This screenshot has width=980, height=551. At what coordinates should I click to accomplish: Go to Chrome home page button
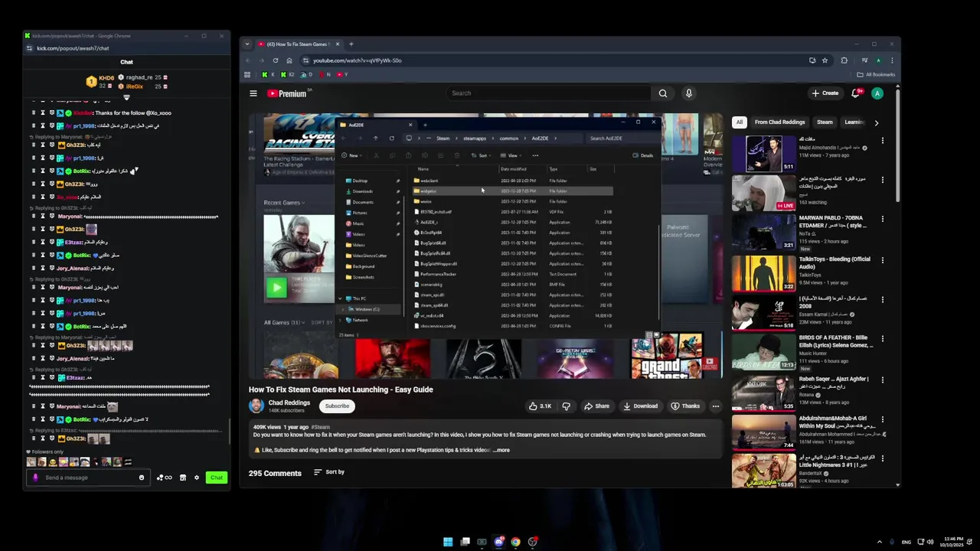click(289, 60)
